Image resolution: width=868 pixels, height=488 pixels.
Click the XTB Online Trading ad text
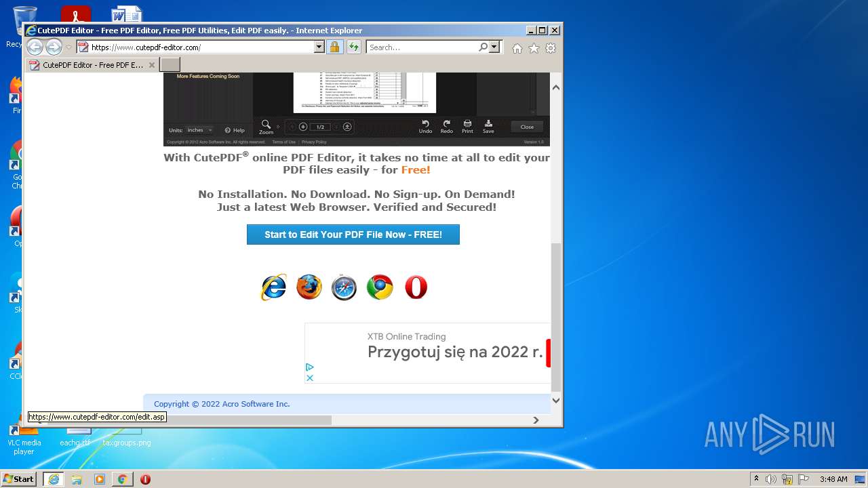(406, 336)
